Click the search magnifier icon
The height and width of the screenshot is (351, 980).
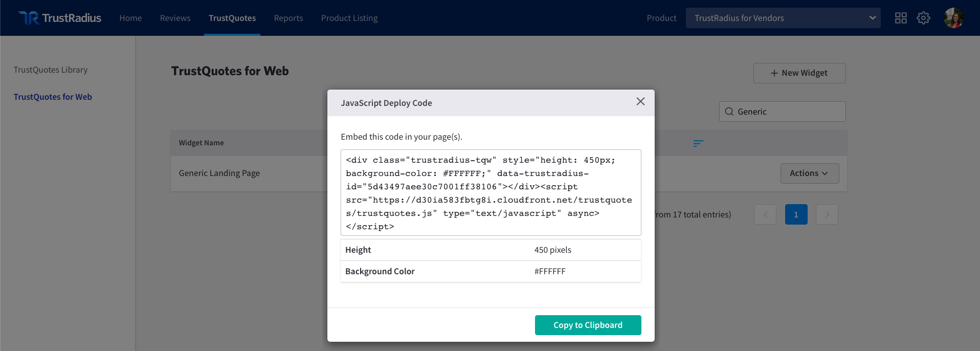[x=729, y=112]
